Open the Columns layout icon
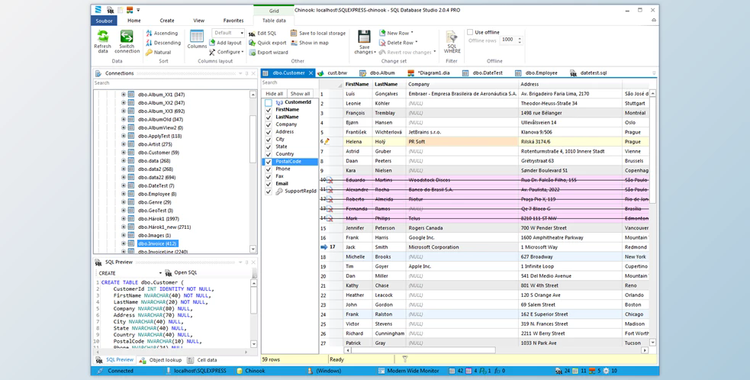Viewport: 750px width, 380px height. [197, 36]
